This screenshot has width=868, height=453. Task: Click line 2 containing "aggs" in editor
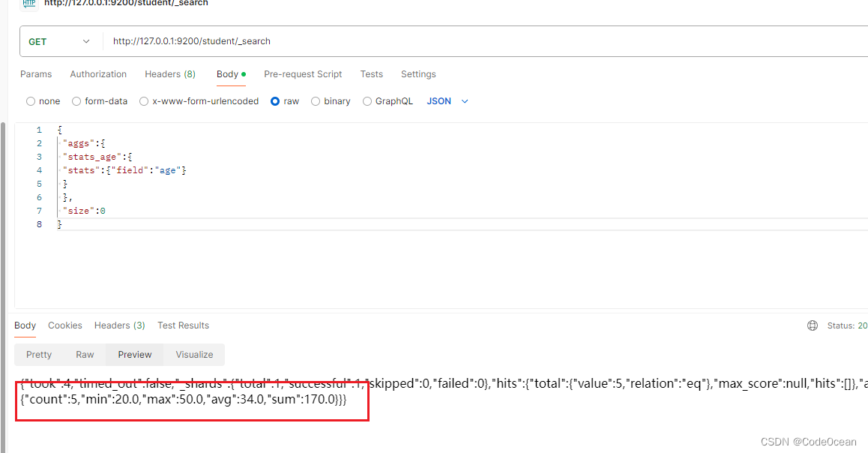point(84,143)
